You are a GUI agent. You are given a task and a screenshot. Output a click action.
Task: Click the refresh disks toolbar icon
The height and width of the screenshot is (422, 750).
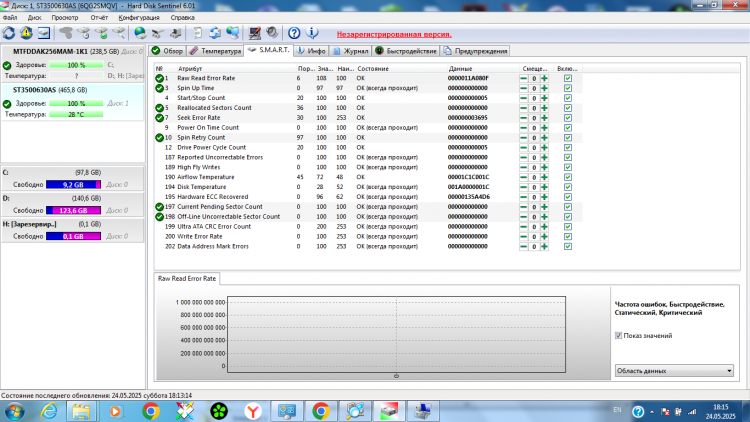point(9,33)
